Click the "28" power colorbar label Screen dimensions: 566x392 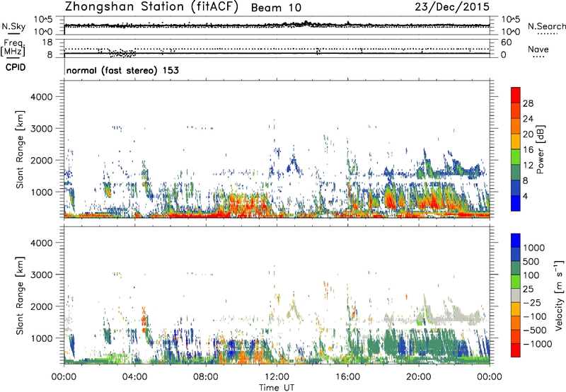(x=528, y=103)
